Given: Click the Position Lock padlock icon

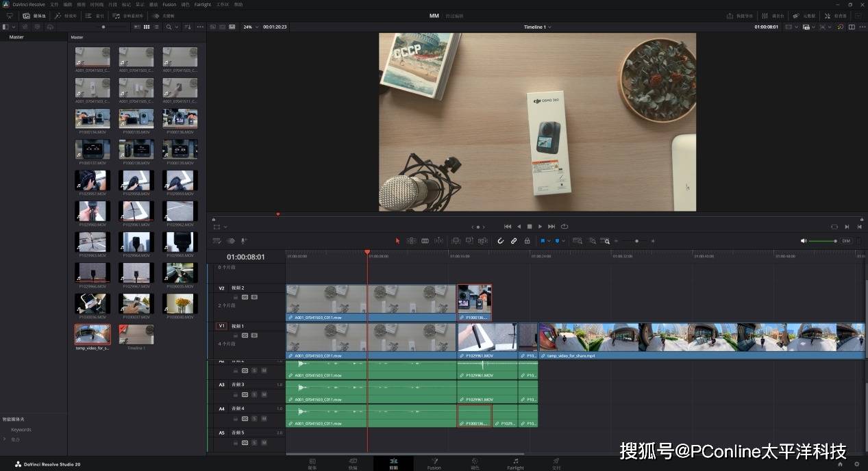Looking at the screenshot, I should tap(527, 241).
